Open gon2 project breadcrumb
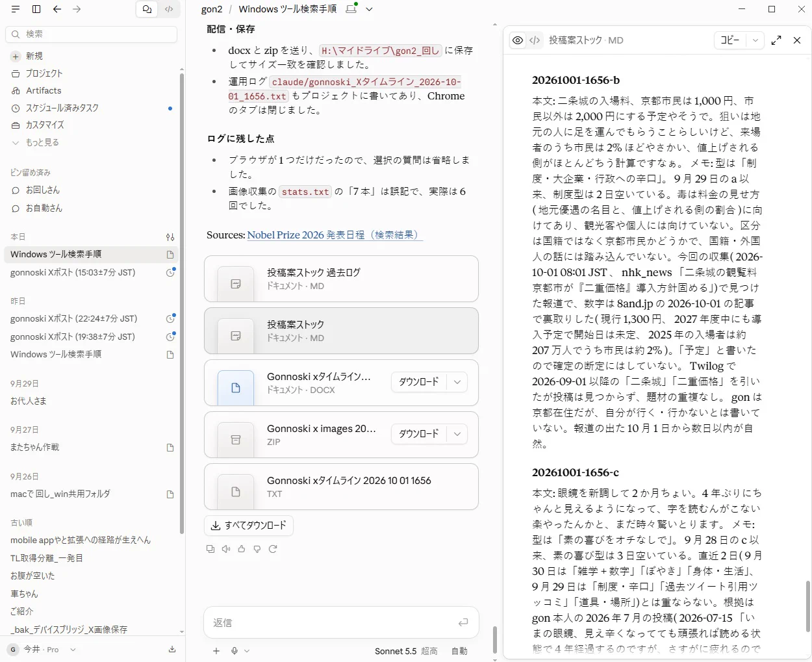The height and width of the screenshot is (662, 812). pyautogui.click(x=212, y=9)
